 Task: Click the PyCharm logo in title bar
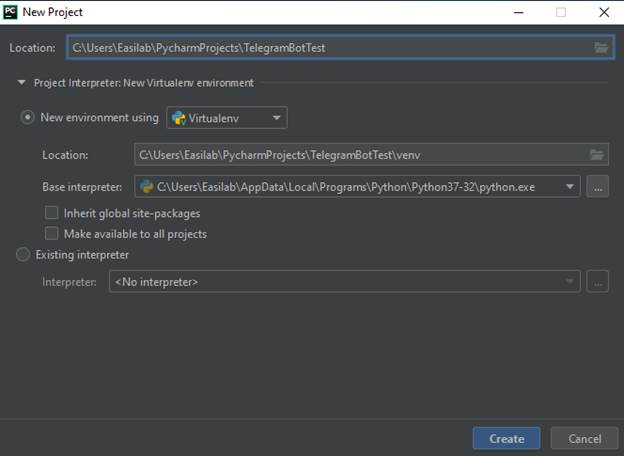(x=10, y=12)
